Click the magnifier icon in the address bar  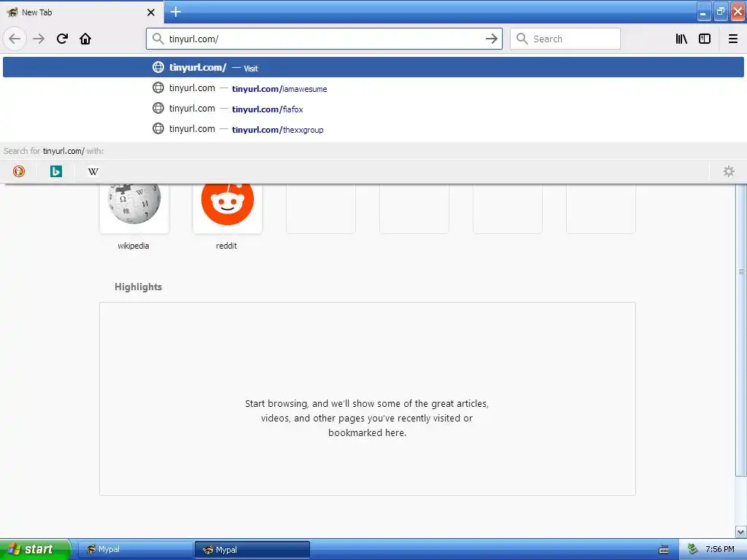[x=158, y=39]
